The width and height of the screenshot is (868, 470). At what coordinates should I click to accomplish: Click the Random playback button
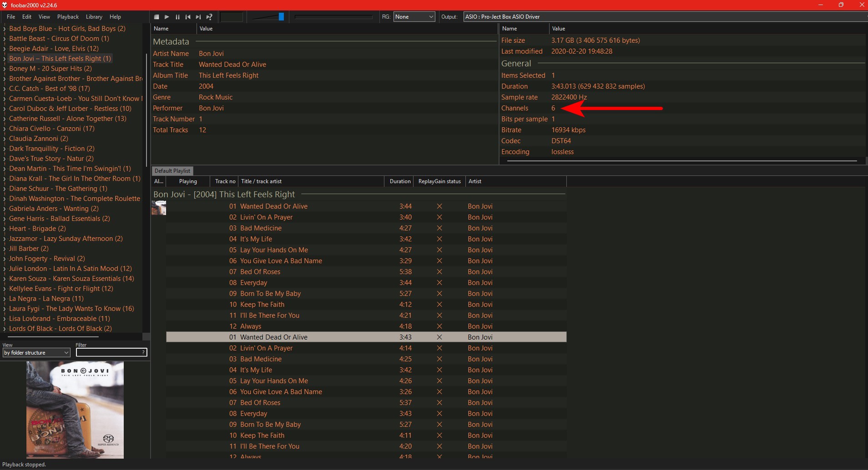pyautogui.click(x=209, y=17)
